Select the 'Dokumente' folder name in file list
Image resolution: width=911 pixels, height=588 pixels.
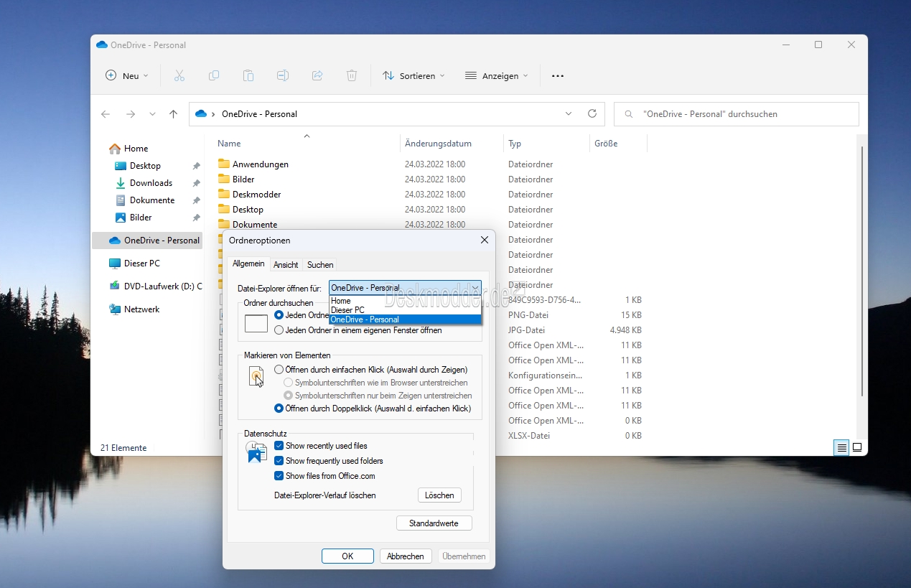point(255,225)
